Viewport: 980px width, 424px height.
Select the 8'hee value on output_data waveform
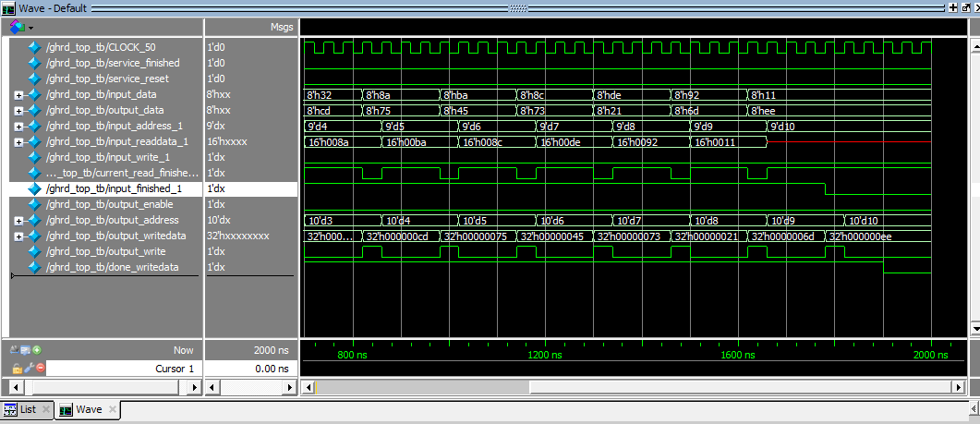point(763,111)
